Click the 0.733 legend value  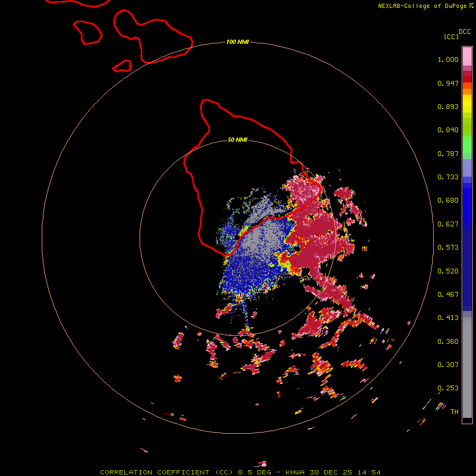(x=448, y=177)
